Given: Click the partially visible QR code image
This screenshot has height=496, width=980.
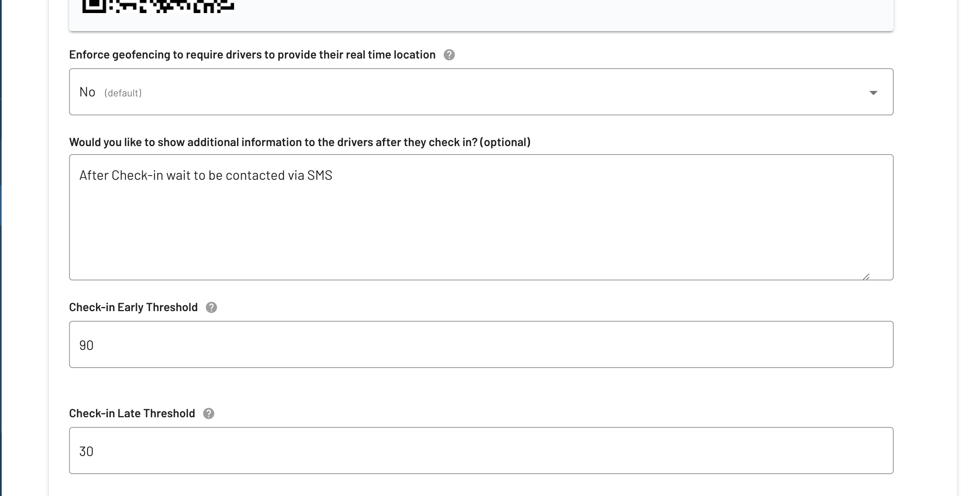Looking at the screenshot, I should pos(158,6).
